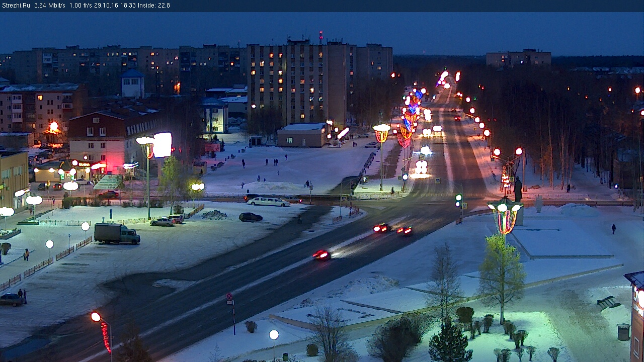
Task: Select the 29.10.16 date stamp
Action: pos(106,6)
